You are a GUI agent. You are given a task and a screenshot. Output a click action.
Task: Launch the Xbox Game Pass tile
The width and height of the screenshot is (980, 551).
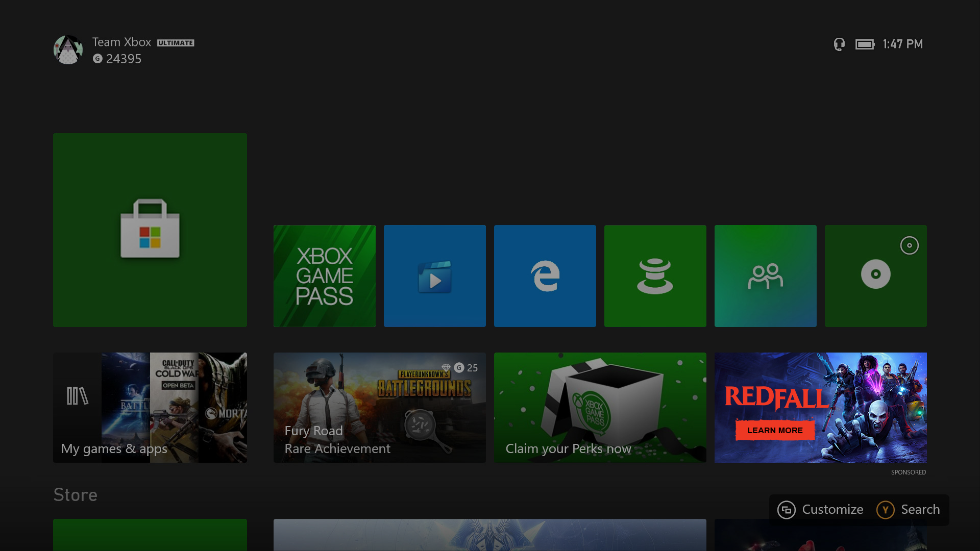point(324,275)
